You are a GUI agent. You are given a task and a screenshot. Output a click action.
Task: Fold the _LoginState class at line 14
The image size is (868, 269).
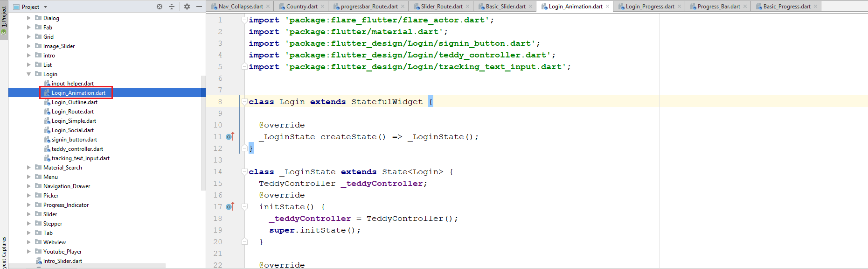pos(244,171)
